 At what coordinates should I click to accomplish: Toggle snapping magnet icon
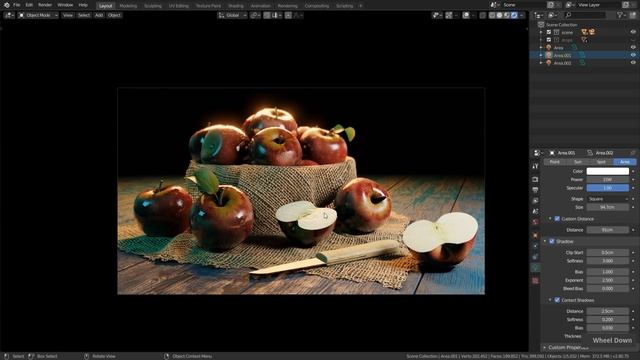pyautogui.click(x=267, y=15)
